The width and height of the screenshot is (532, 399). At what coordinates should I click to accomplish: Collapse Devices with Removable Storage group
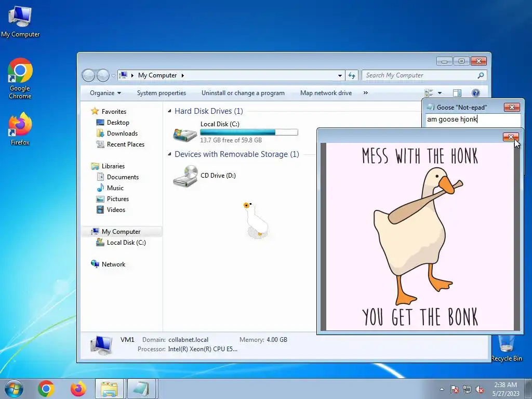click(x=169, y=154)
